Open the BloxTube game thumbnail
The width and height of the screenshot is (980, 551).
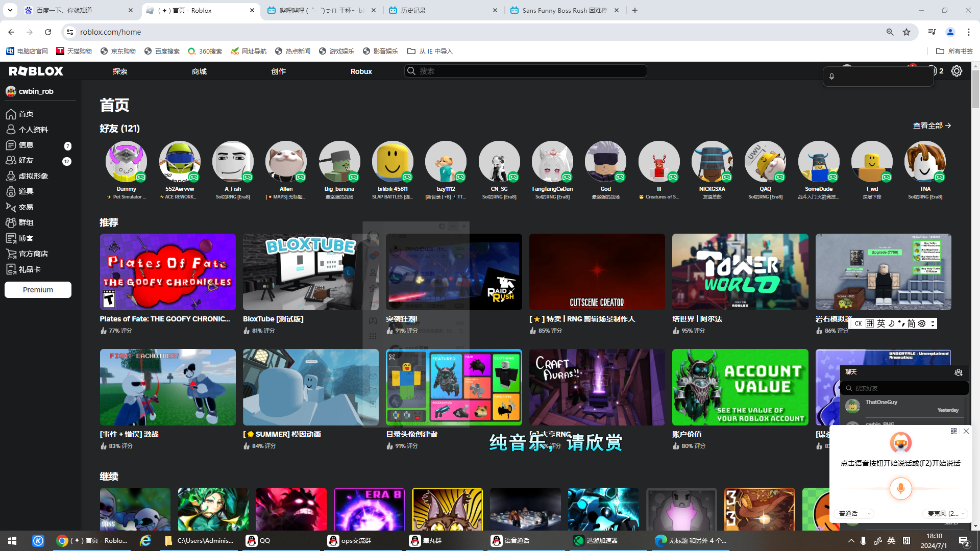tap(311, 272)
